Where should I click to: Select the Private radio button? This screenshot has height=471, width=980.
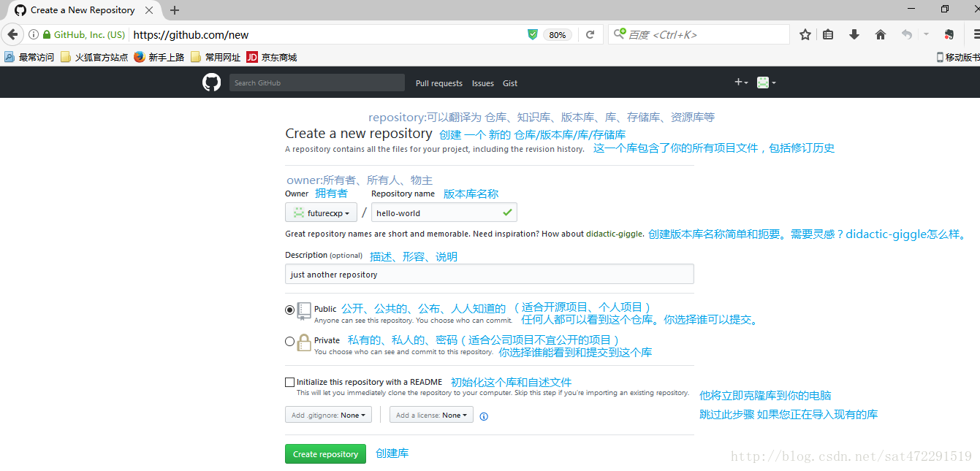click(x=289, y=341)
